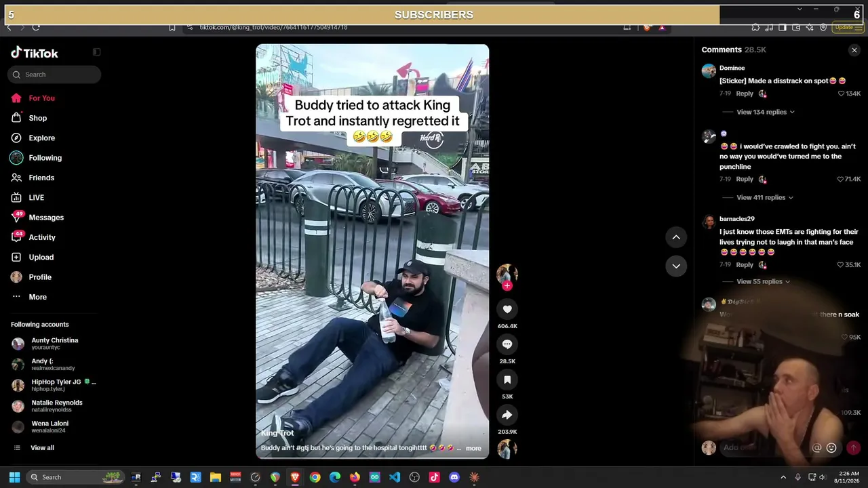Like the video with the heart icon
This screenshot has height=488, width=868.
(507, 309)
